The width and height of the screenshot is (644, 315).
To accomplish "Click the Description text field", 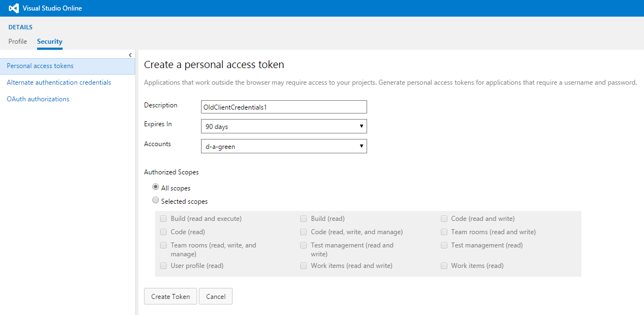I will (x=284, y=107).
